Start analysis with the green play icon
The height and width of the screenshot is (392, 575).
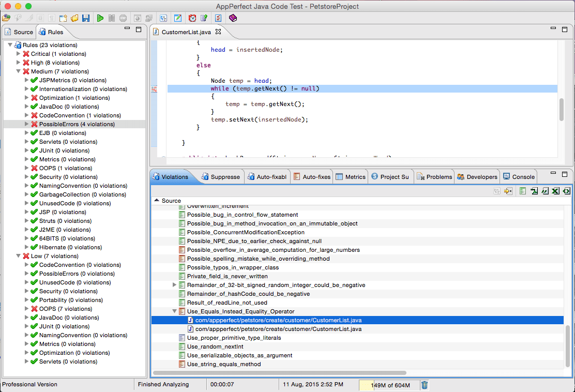pos(100,18)
